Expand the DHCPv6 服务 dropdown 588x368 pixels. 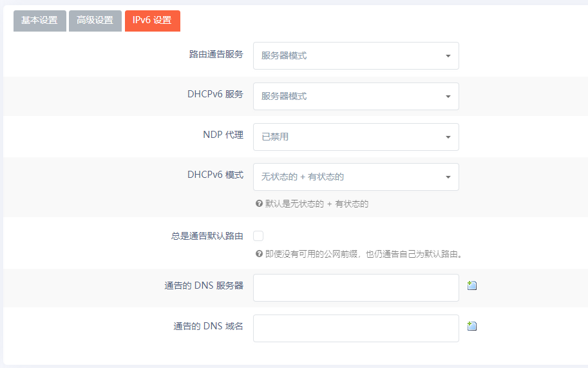(356, 97)
